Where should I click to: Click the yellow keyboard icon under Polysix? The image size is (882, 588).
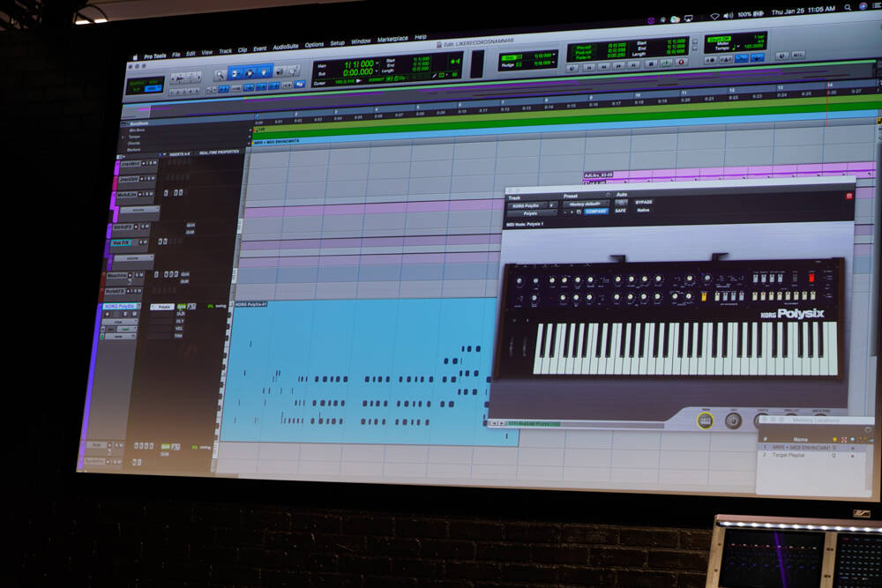[x=705, y=421]
